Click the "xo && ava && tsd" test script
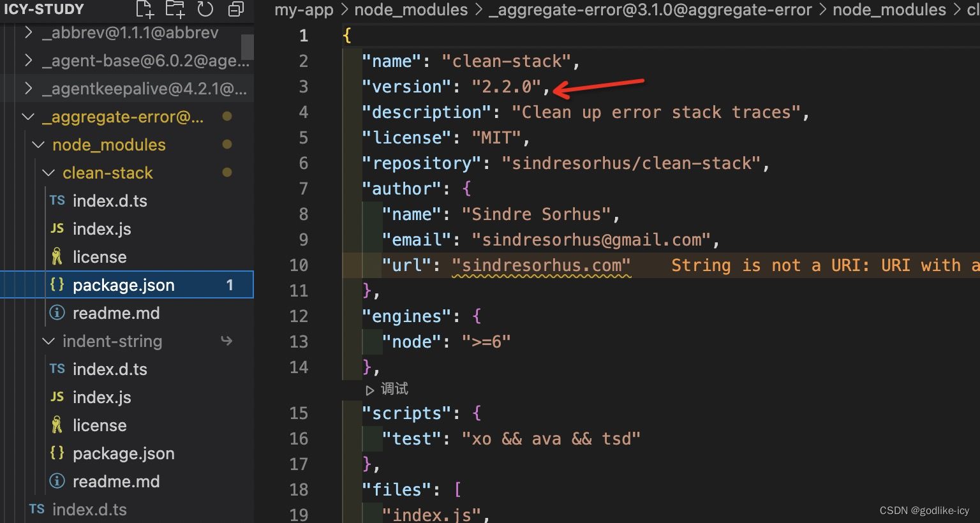This screenshot has height=523, width=980. click(551, 439)
